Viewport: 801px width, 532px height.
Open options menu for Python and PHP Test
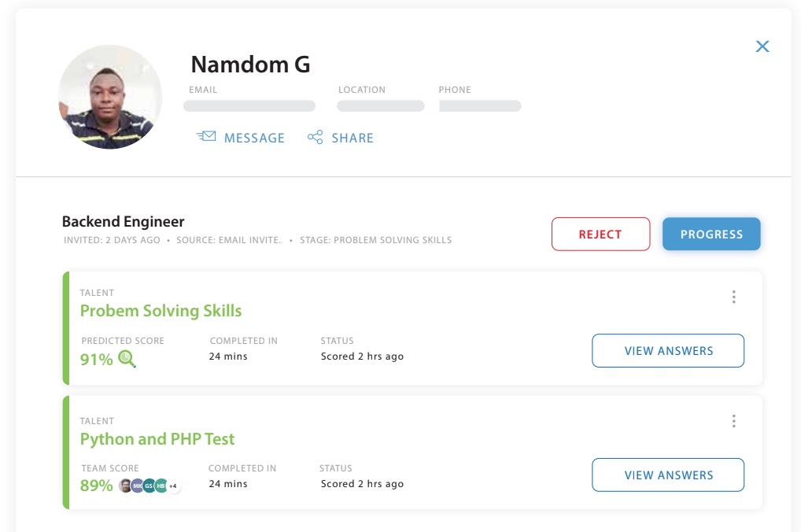(x=733, y=421)
